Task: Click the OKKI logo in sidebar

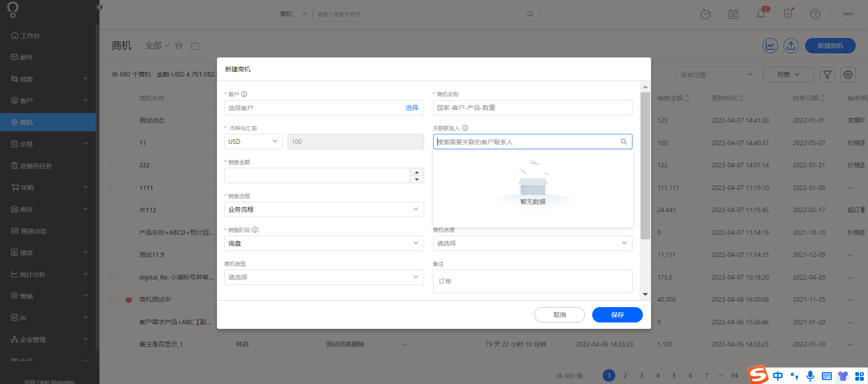Action: pos(13,9)
